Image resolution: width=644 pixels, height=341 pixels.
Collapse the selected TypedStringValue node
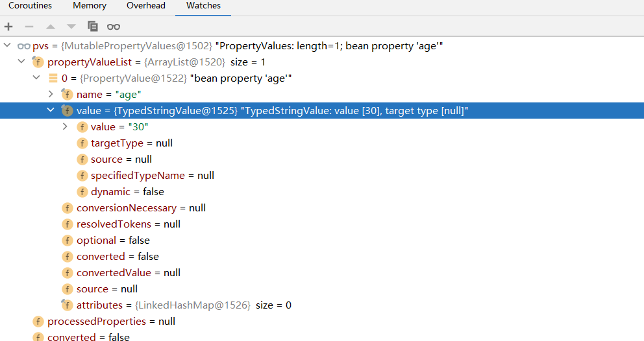51,110
